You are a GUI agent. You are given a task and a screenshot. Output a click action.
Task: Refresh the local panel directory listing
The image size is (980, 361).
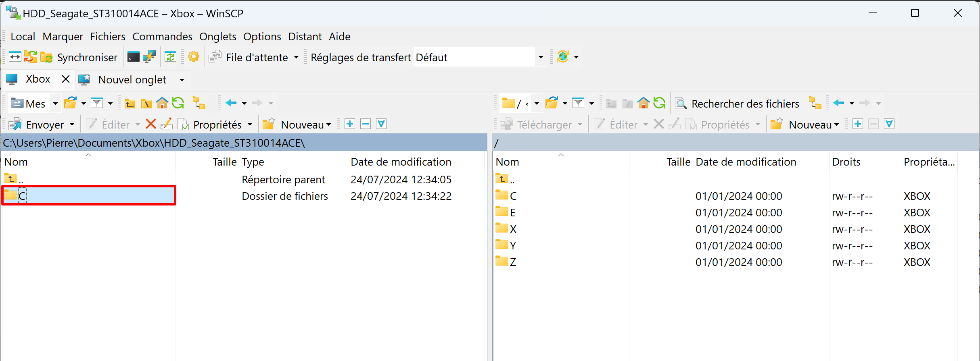[x=178, y=103]
